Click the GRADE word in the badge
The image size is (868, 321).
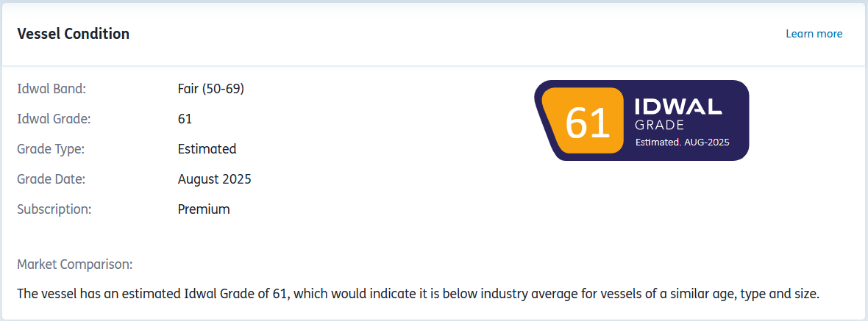(x=659, y=126)
